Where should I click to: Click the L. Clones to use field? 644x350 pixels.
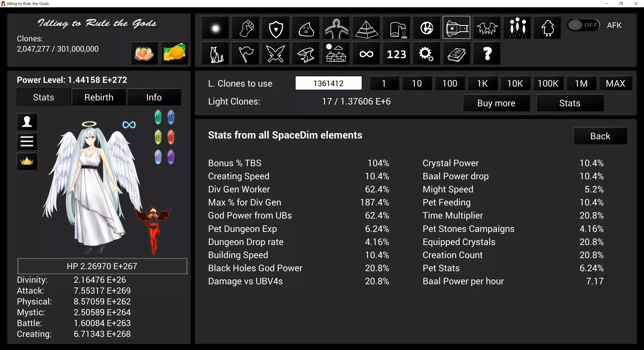click(x=329, y=83)
